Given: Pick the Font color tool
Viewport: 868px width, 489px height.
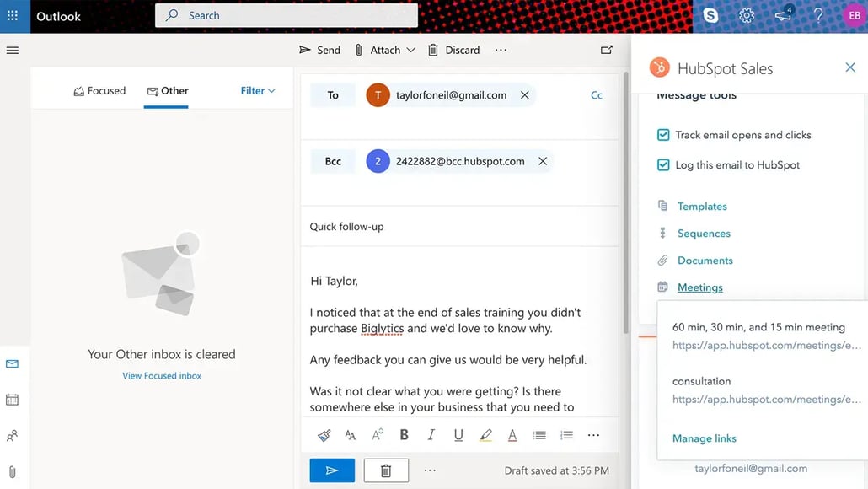Looking at the screenshot, I should pyautogui.click(x=512, y=435).
